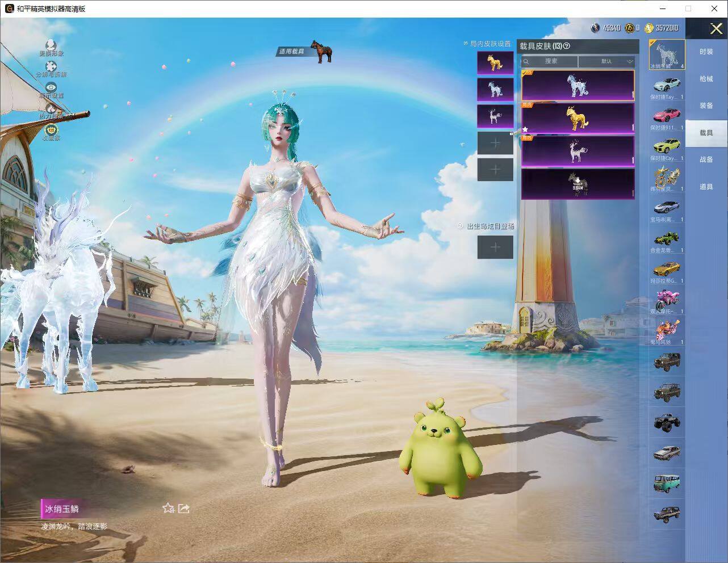Toggle the 展示设置 eye icon
The width and height of the screenshot is (728, 563).
[51, 87]
